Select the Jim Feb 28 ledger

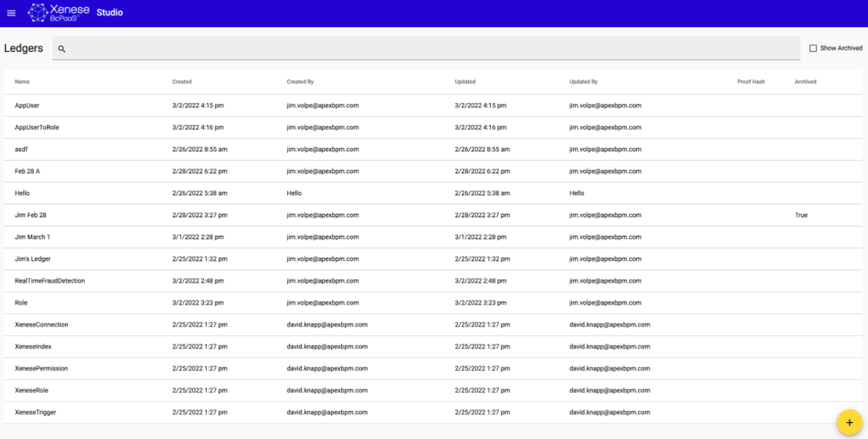[x=31, y=215]
